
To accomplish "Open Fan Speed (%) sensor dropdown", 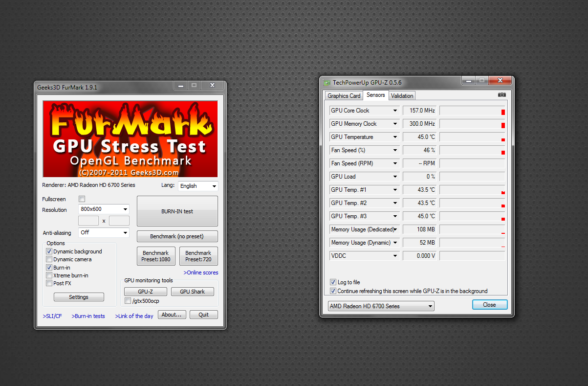I will point(395,150).
